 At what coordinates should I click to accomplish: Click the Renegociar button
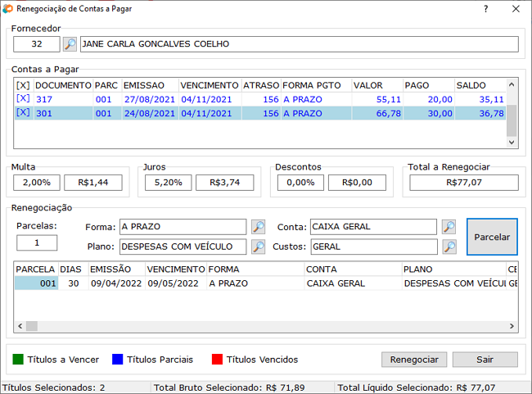click(x=414, y=360)
